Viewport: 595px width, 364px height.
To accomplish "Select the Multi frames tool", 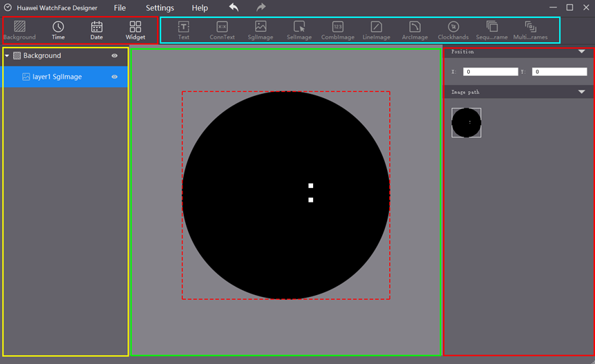I will pos(531,30).
